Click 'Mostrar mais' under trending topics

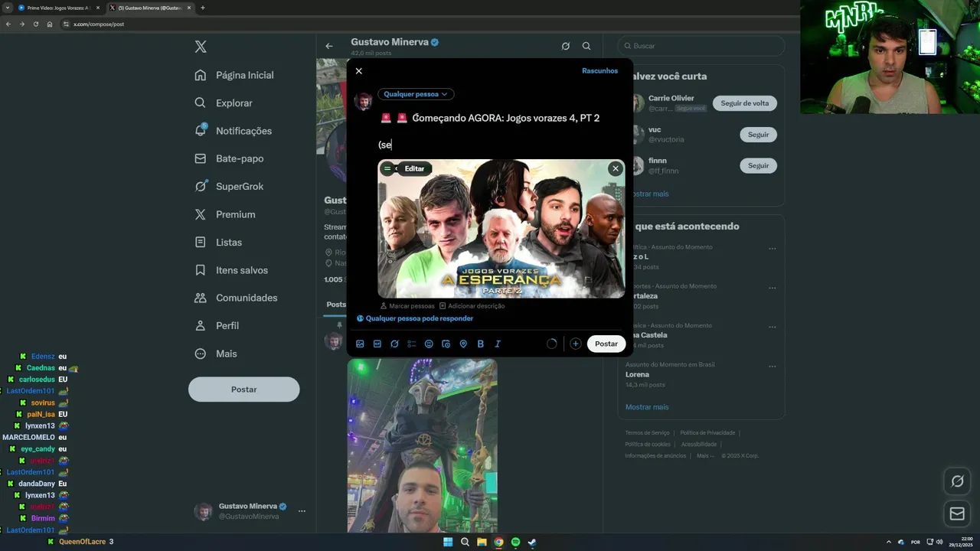tap(647, 407)
